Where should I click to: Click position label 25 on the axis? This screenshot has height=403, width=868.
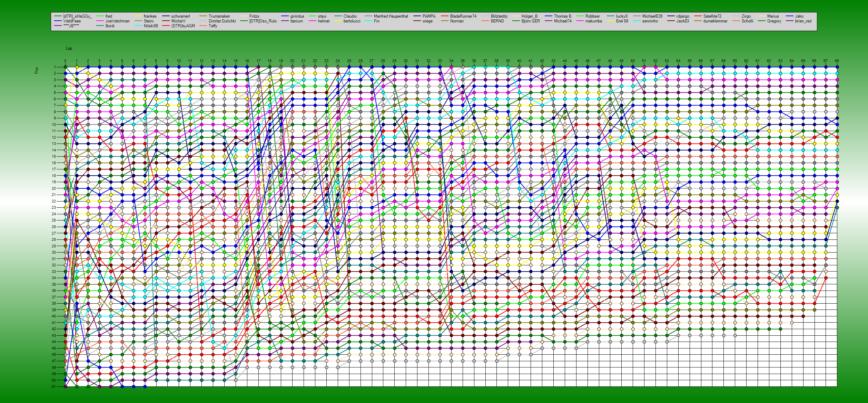click(54, 220)
